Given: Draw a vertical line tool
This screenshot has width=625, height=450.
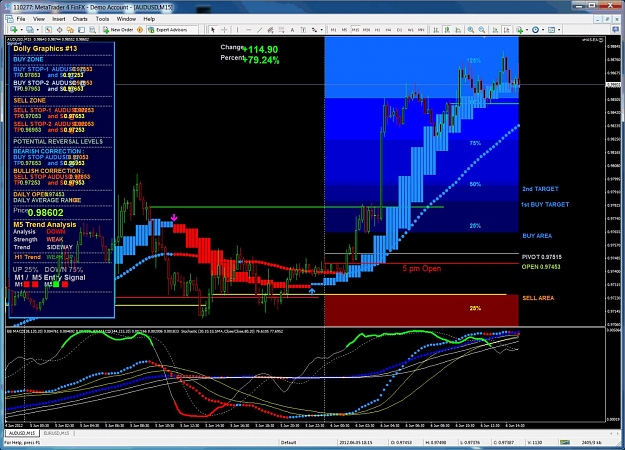Looking at the screenshot, I should tap(237, 29).
